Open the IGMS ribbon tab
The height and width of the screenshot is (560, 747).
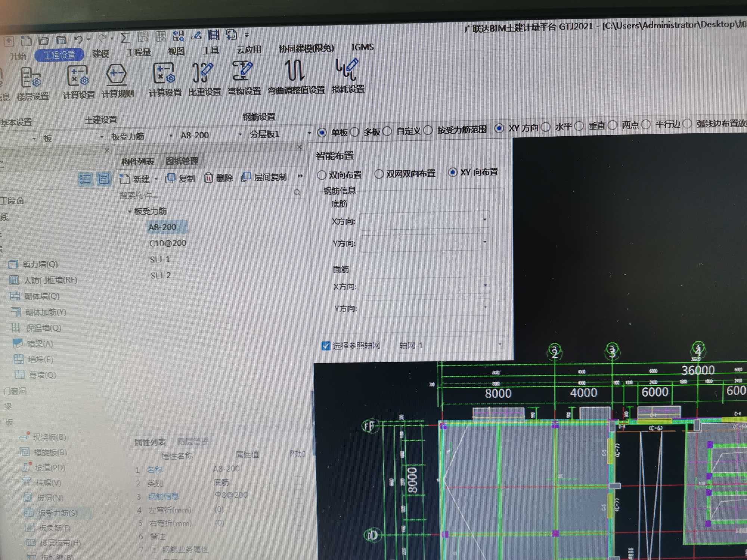point(362,47)
